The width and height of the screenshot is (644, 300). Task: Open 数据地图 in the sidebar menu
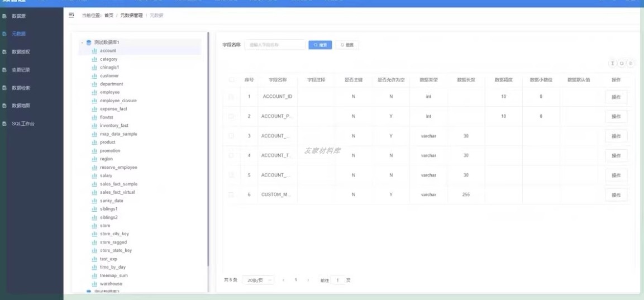point(21,106)
